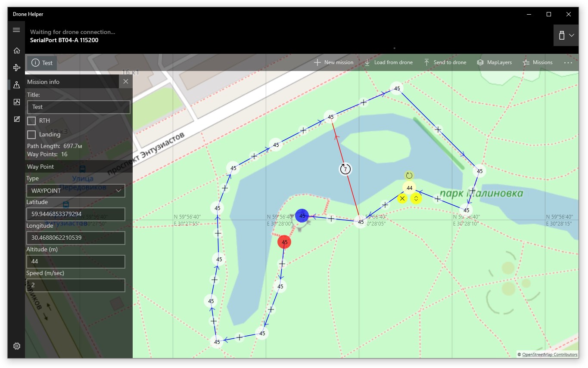Screen dimensions: 588x368
Task: Select the blue waypoint marker 45
Action: point(302,216)
